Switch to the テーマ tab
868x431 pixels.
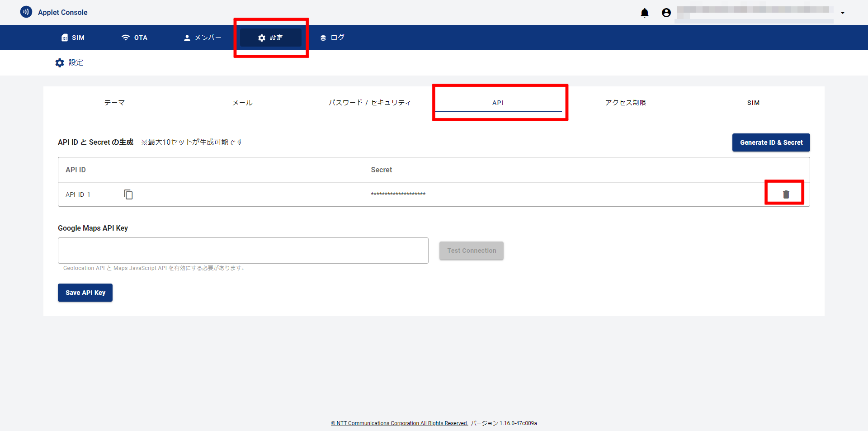pyautogui.click(x=114, y=103)
